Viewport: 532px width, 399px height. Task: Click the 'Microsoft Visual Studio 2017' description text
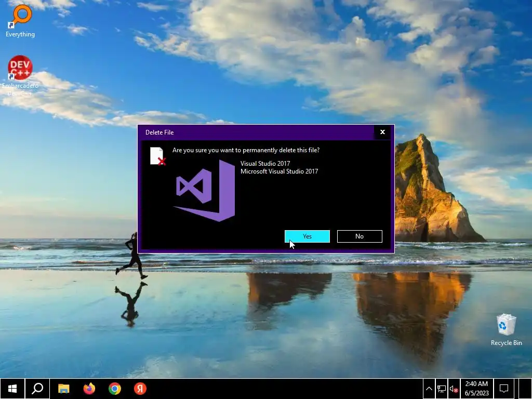pyautogui.click(x=279, y=171)
